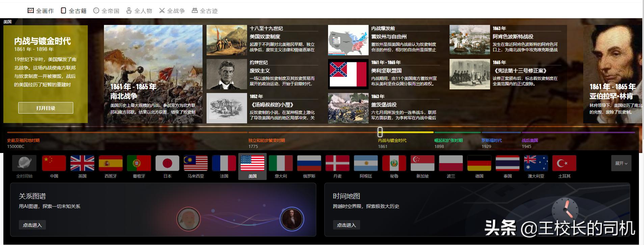This screenshot has height=245, width=644.
Task: Select the Thailand flag icon
Action: [x=508, y=163]
